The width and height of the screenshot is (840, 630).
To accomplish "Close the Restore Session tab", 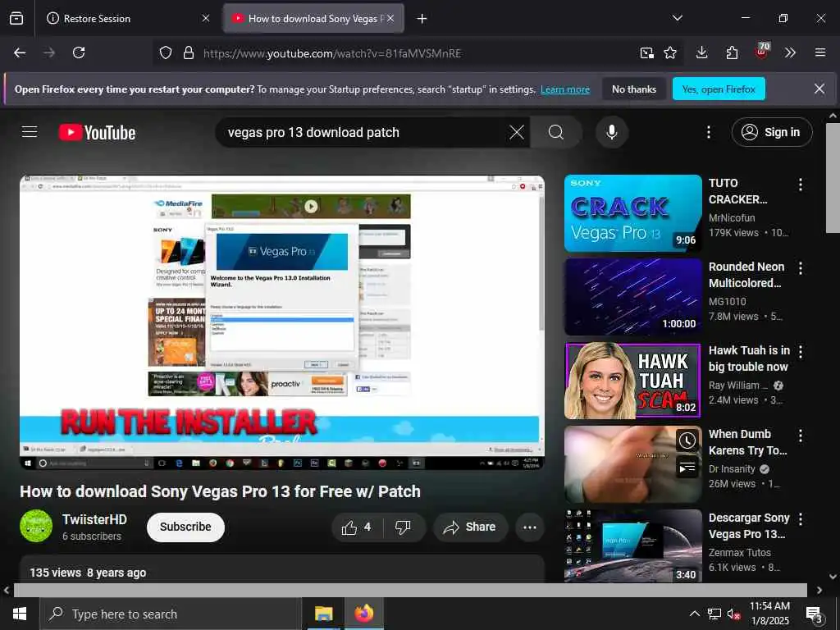I will tap(206, 18).
